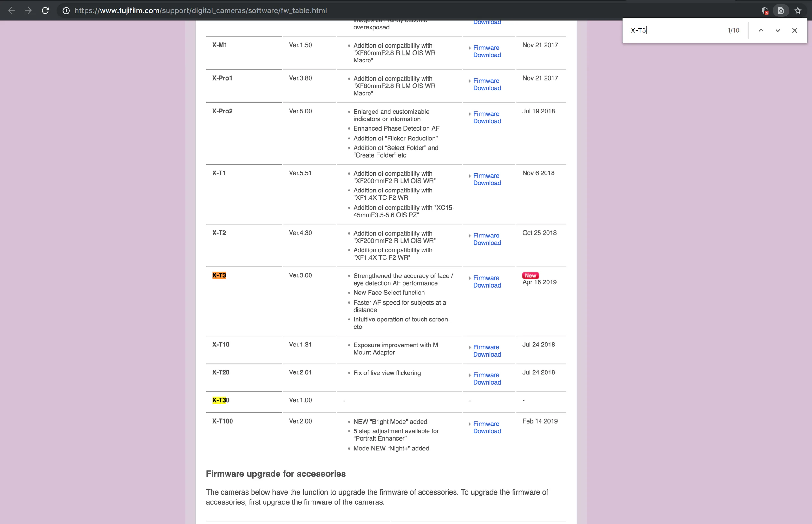Click the Addition of "Flicker Reduction" bullet

[x=396, y=139]
